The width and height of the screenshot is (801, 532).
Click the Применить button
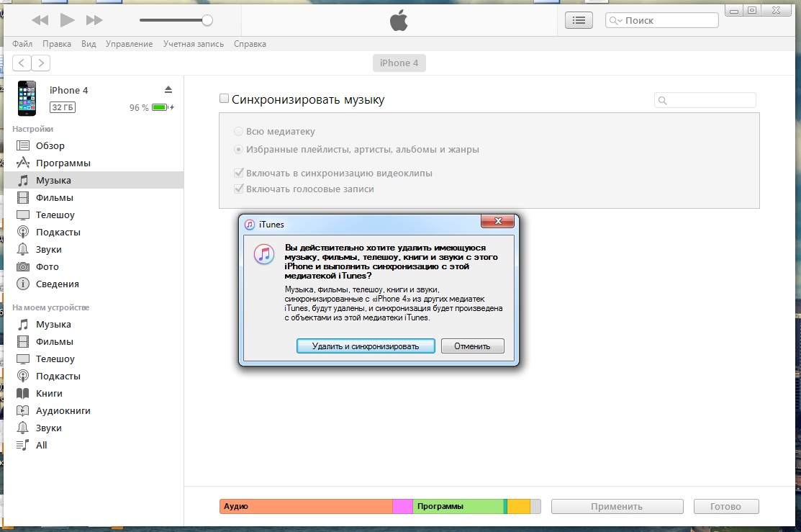tap(617, 507)
